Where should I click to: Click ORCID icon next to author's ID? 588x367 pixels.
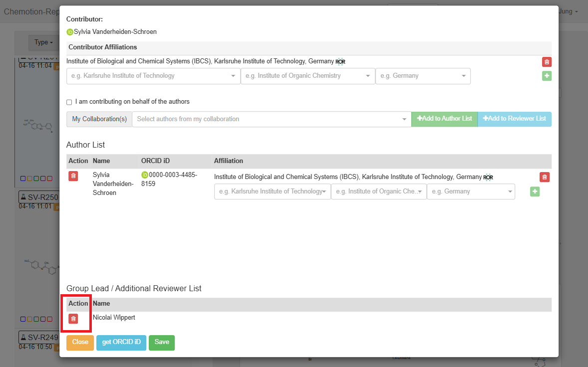point(145,175)
